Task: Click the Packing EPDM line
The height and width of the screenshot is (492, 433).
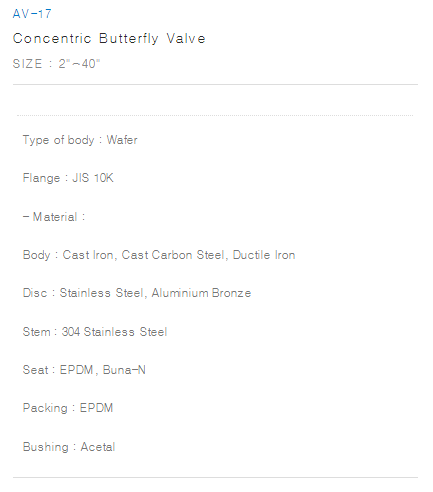Action: point(68,408)
